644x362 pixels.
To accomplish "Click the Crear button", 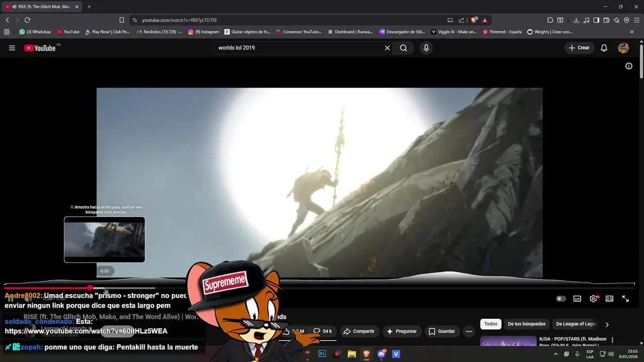I will (579, 48).
